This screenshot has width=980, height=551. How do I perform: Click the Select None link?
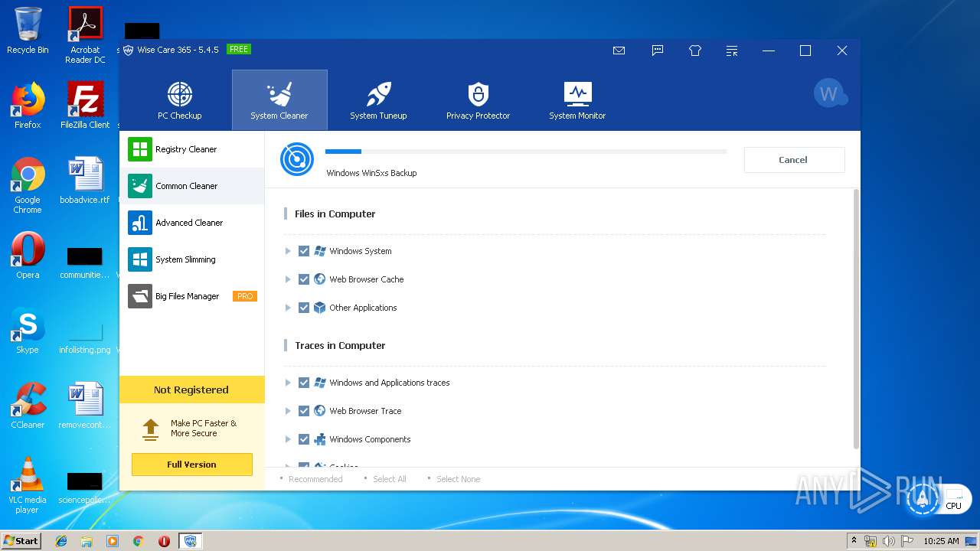point(459,479)
